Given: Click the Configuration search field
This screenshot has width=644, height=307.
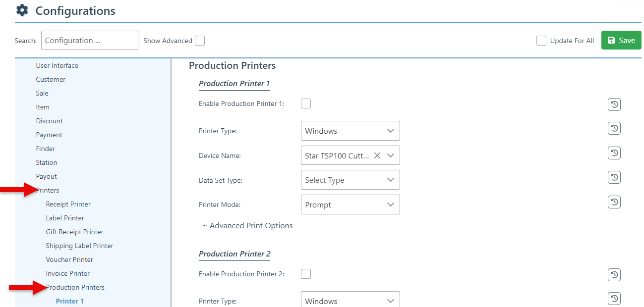Looking at the screenshot, I should 89,41.
